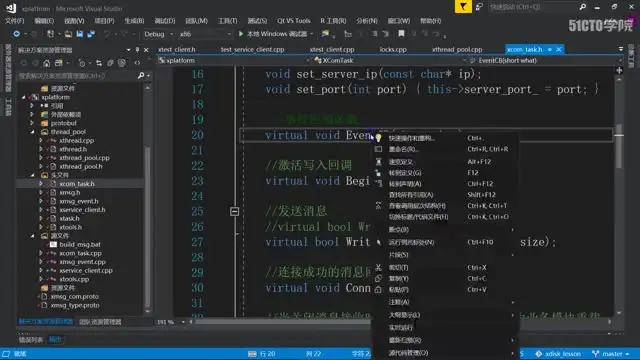Click the master branch icon in status bar
Image resolution: width=640 pixels, height=360 pixels.
click(596, 353)
